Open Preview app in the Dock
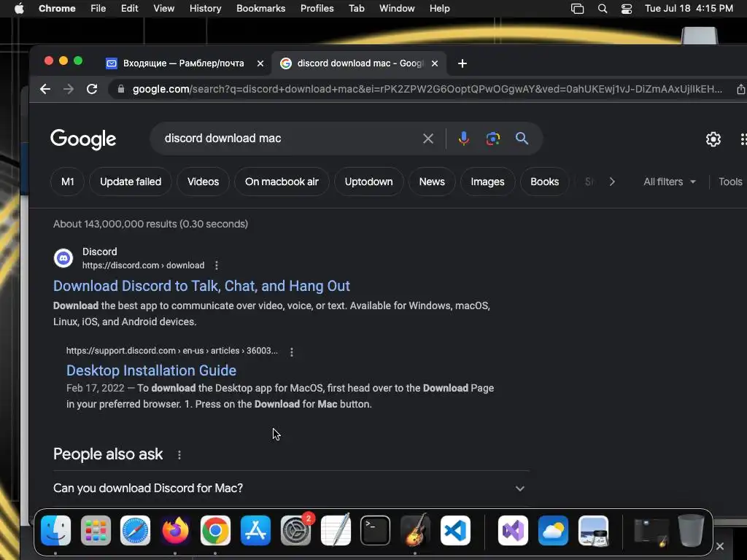 coord(593,531)
